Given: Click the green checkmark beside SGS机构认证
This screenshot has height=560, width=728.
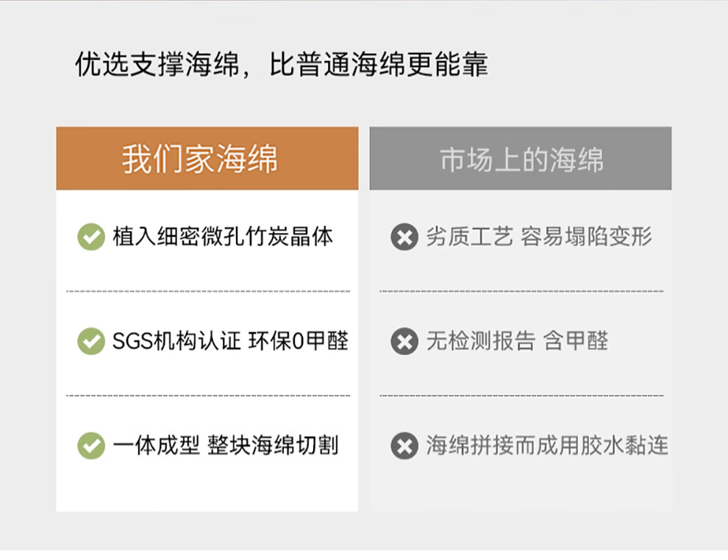Looking at the screenshot, I should tap(91, 341).
